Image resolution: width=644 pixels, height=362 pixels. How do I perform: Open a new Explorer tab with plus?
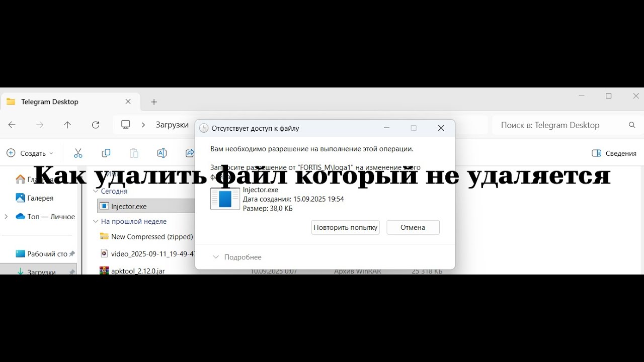pos(154,102)
